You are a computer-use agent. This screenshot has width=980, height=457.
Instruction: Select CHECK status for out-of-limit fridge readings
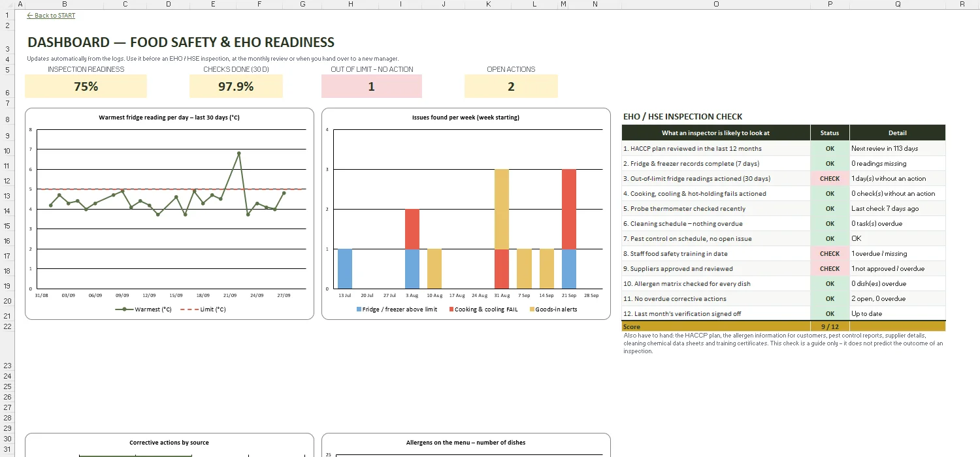[830, 179]
